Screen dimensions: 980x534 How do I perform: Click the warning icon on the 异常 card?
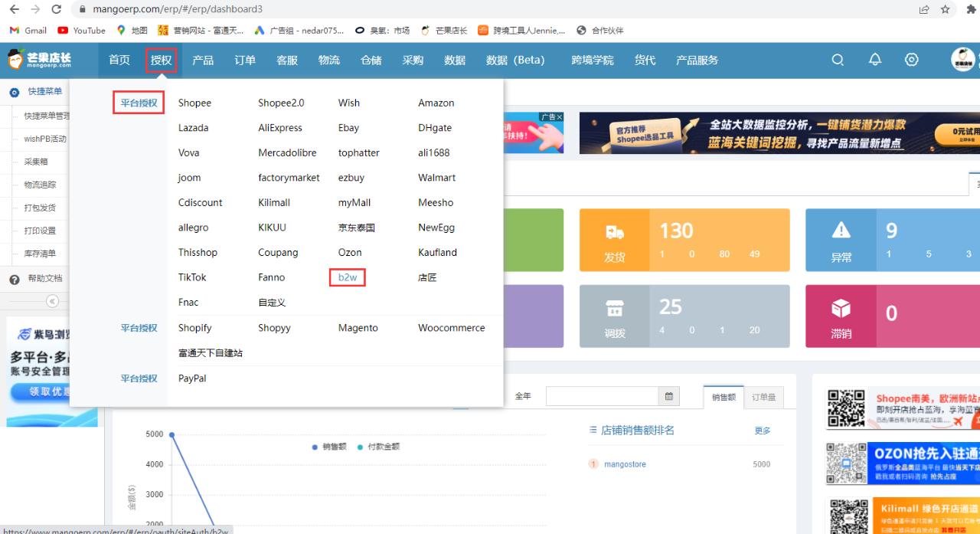click(x=841, y=230)
